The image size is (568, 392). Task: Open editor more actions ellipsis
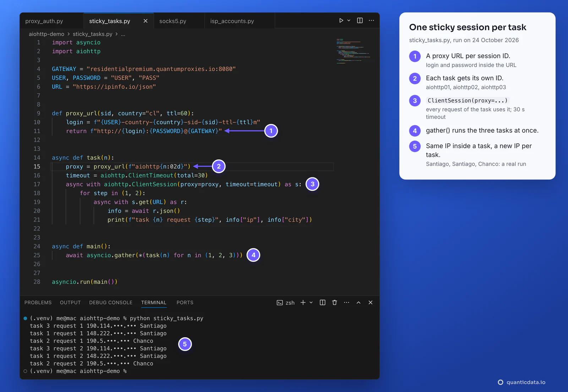(371, 21)
